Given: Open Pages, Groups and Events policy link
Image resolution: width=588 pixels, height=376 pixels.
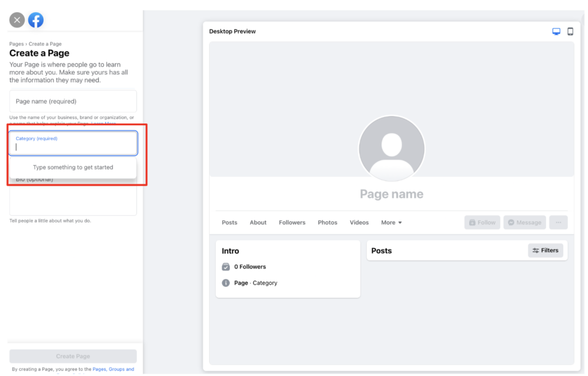Looking at the screenshot, I should coord(113,369).
